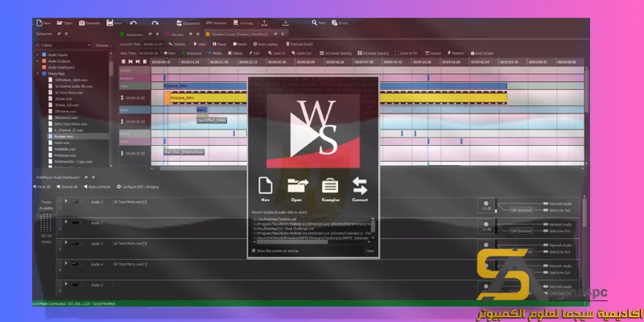Click the Connect arrows icon in startup dialog
The height and width of the screenshot is (322, 644).
[x=360, y=186]
